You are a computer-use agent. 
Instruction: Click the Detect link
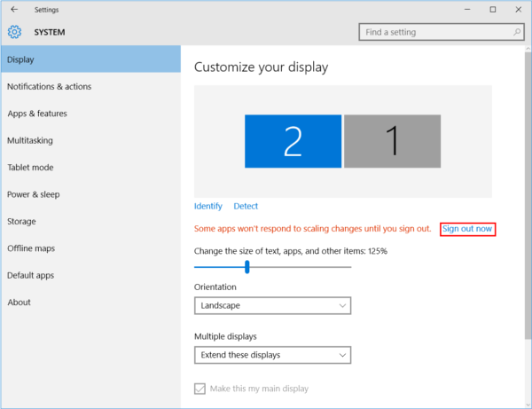pos(246,206)
